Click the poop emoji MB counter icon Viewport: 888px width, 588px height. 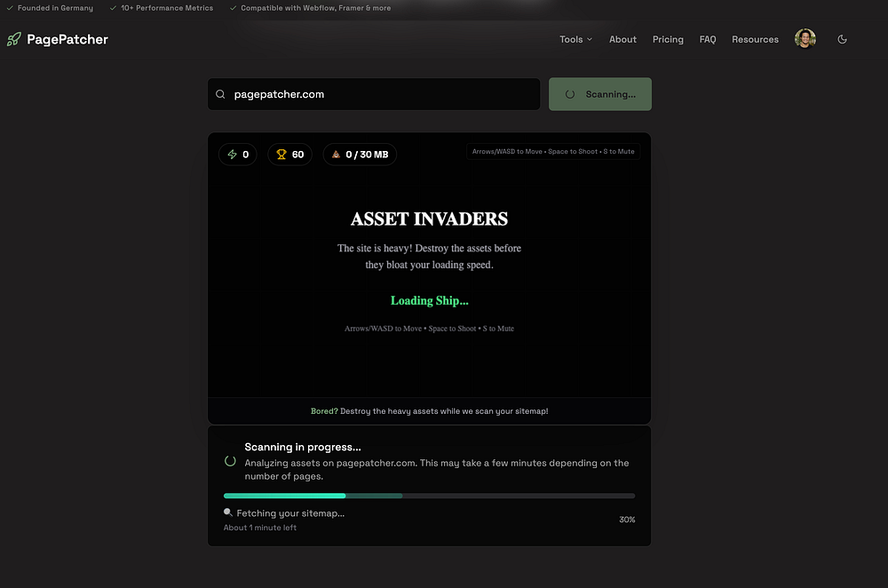[336, 154]
